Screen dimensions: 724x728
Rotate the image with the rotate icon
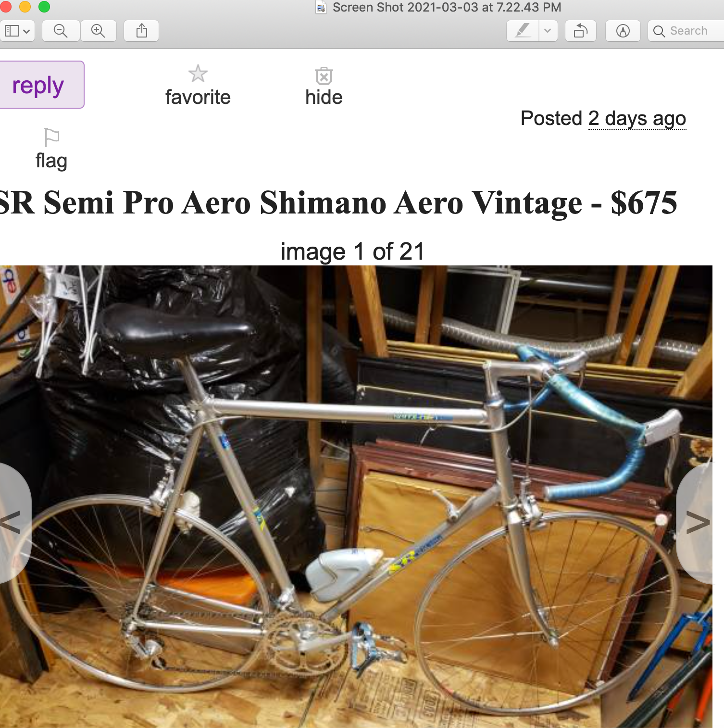click(x=581, y=31)
